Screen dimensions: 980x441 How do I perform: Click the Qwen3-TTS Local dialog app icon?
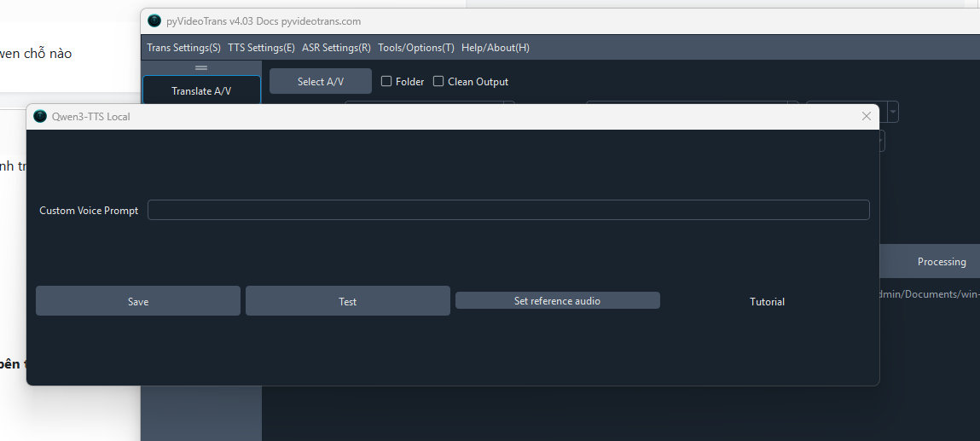pyautogui.click(x=40, y=116)
